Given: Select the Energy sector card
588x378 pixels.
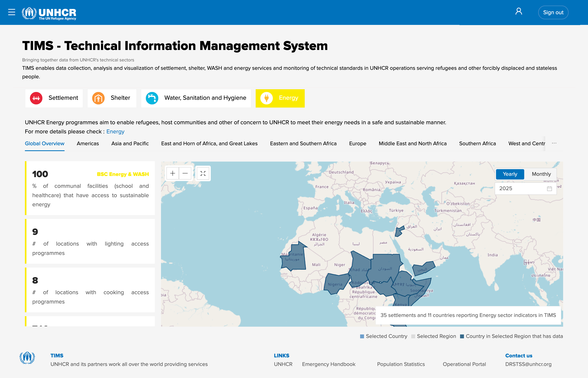Looking at the screenshot, I should coord(280,98).
